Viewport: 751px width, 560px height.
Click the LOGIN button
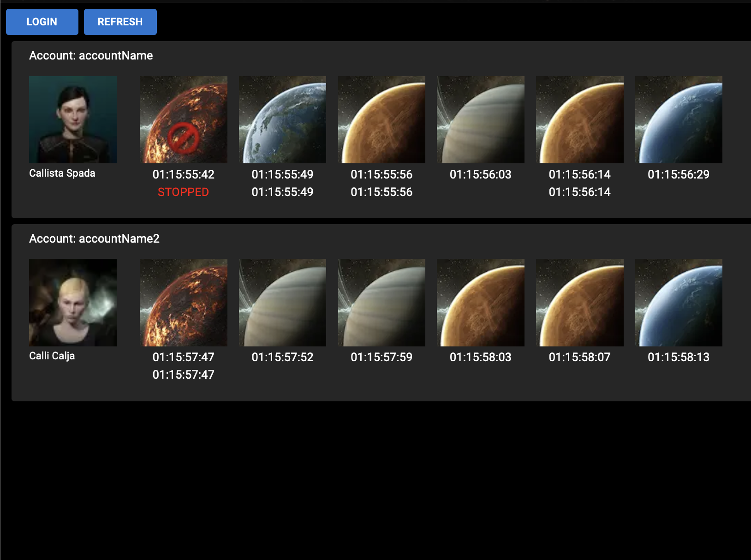(x=42, y=22)
